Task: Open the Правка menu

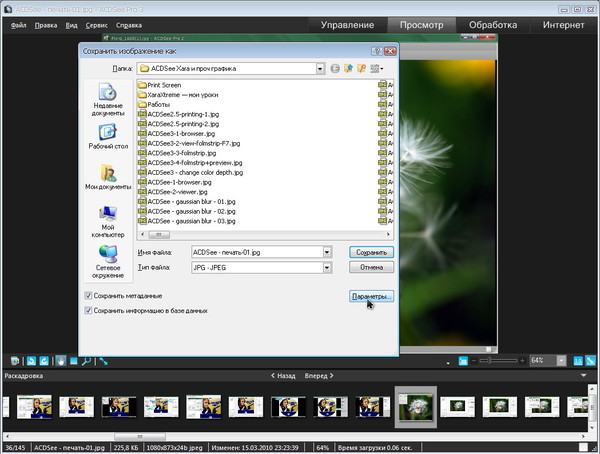Action: [46, 25]
